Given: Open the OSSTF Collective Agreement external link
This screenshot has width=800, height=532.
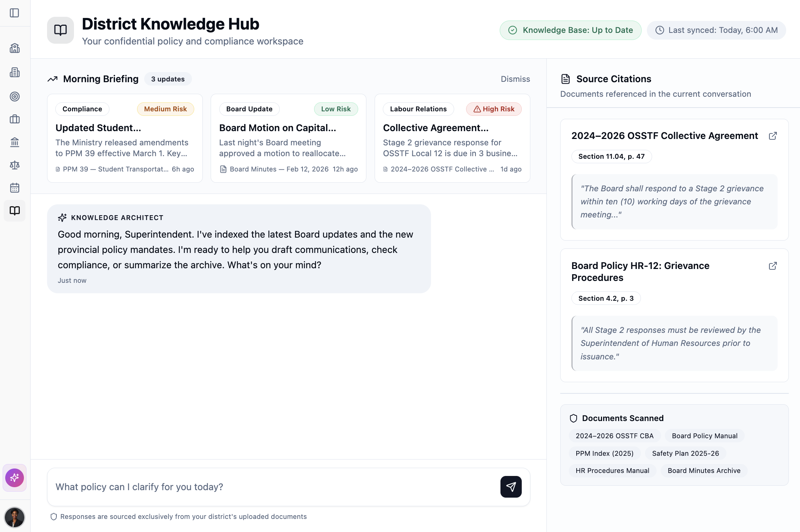Looking at the screenshot, I should (773, 136).
